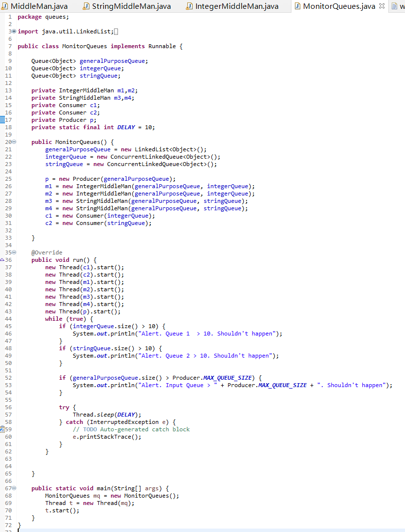Close the MonitorQueues.java tab

pos(381,6)
